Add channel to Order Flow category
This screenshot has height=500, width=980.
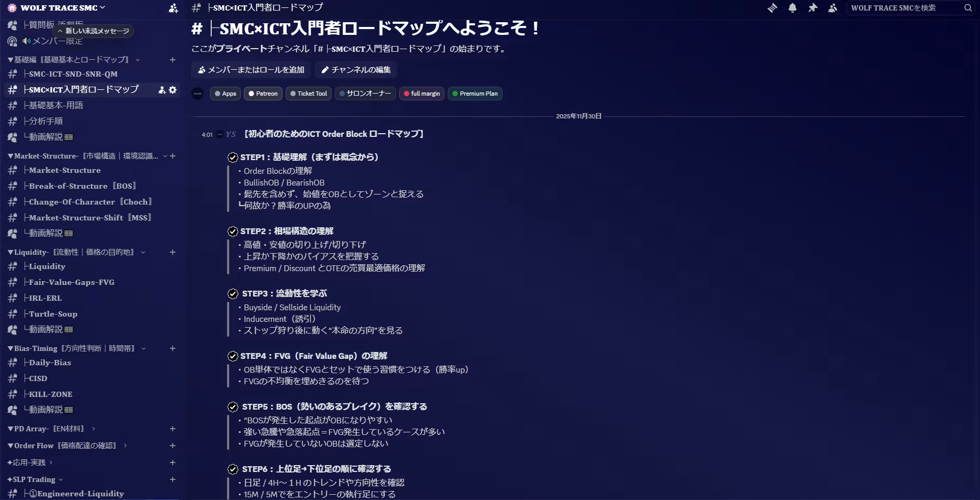tap(173, 446)
